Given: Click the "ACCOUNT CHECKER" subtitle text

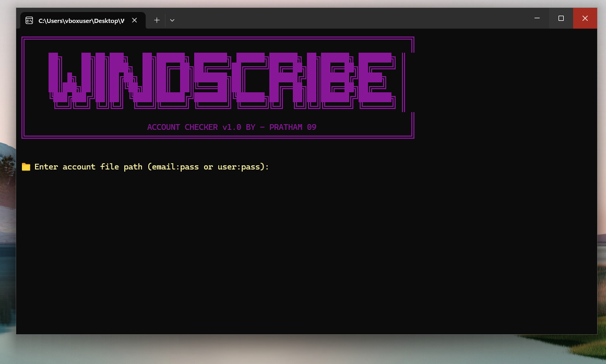Looking at the screenshot, I should tap(182, 127).
